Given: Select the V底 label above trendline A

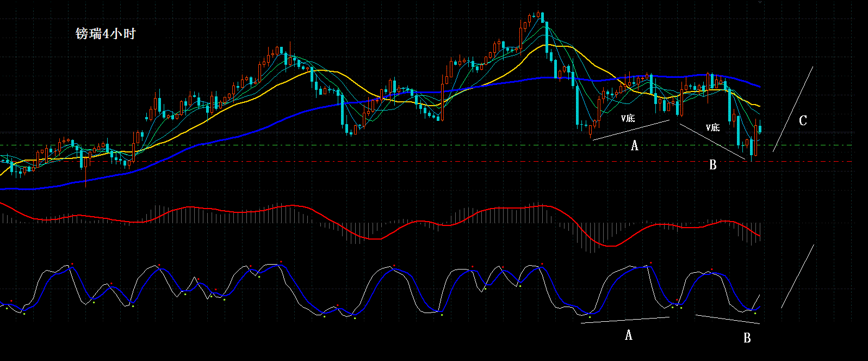Looking at the screenshot, I should [628, 118].
